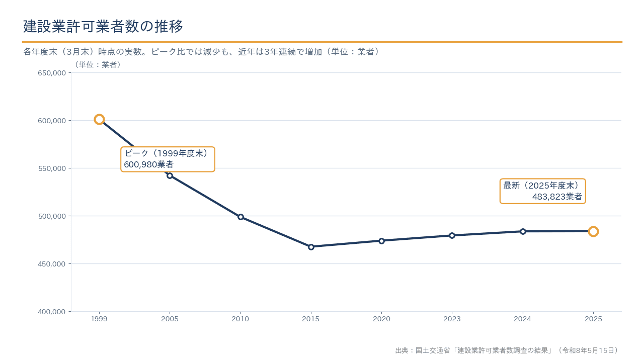Click the 500,000 y-axis label
Image resolution: width=644 pixels, height=362 pixels.
pos(52,216)
